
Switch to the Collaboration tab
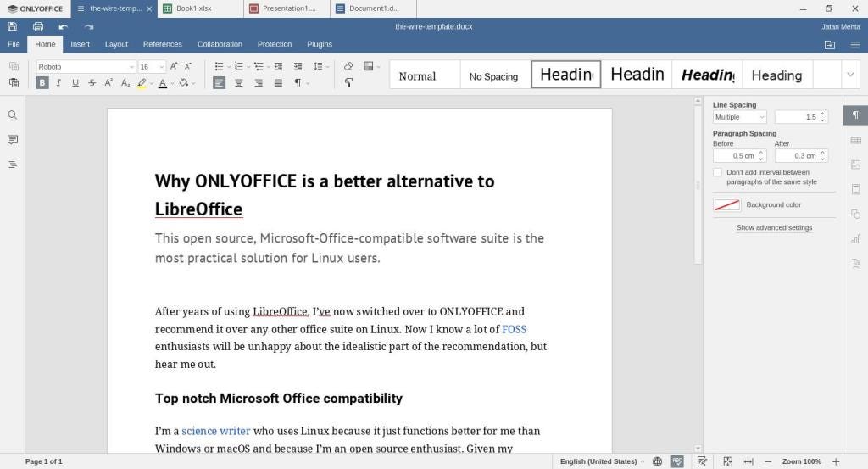point(220,44)
